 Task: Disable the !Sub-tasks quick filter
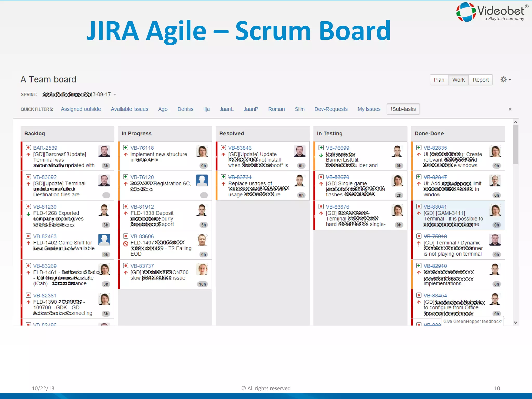click(x=403, y=109)
